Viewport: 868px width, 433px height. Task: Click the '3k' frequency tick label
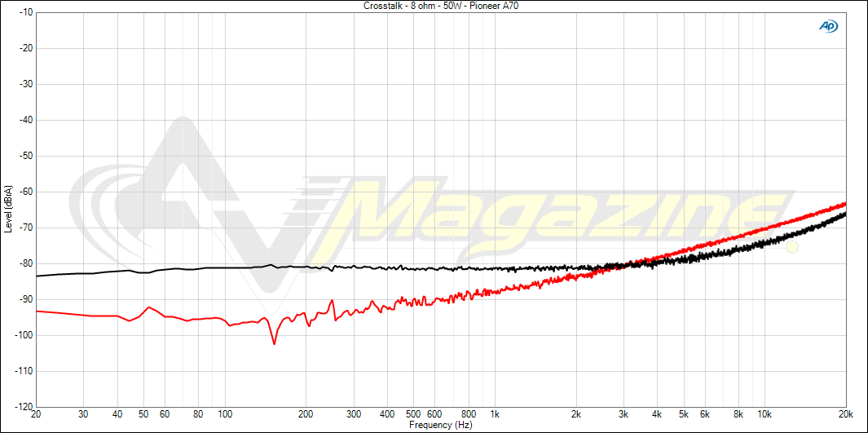coord(623,414)
